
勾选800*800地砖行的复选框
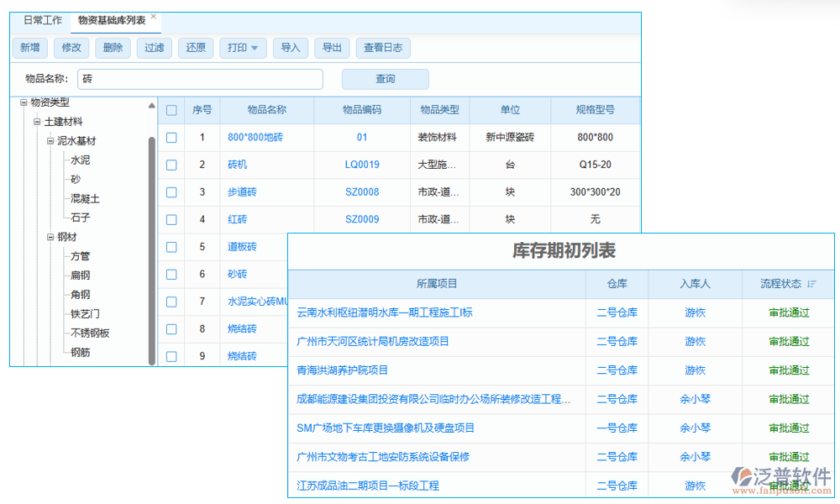coord(171,137)
